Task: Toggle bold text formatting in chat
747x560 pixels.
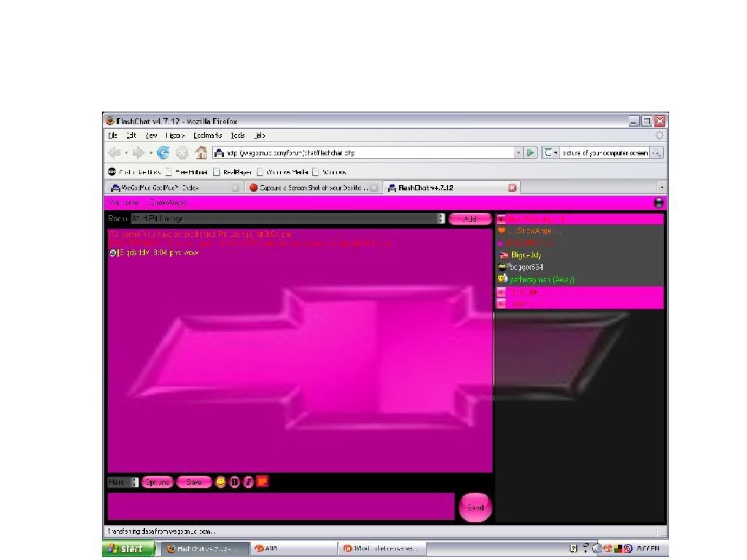Action: click(235, 482)
